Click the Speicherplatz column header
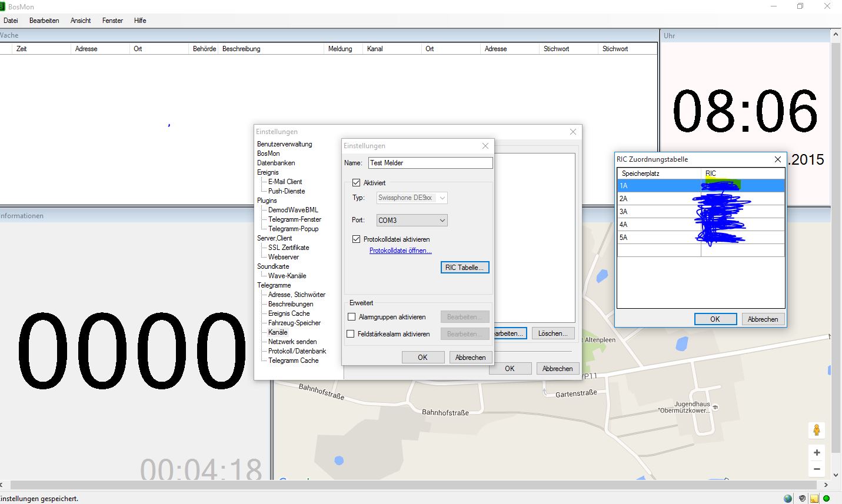This screenshot has height=504, width=842. 659,173
